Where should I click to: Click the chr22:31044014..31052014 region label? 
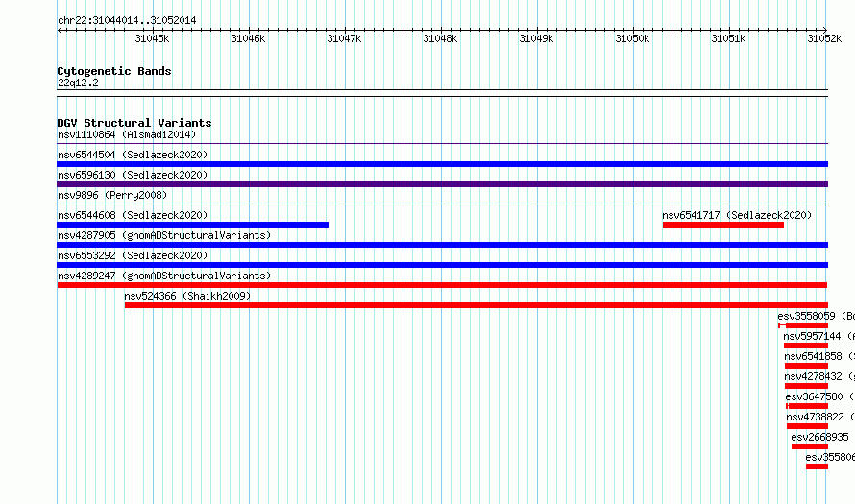pyautogui.click(x=127, y=20)
